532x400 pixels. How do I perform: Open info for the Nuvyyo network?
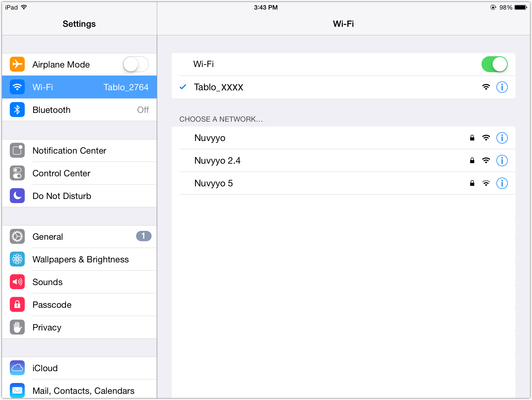pyautogui.click(x=502, y=138)
